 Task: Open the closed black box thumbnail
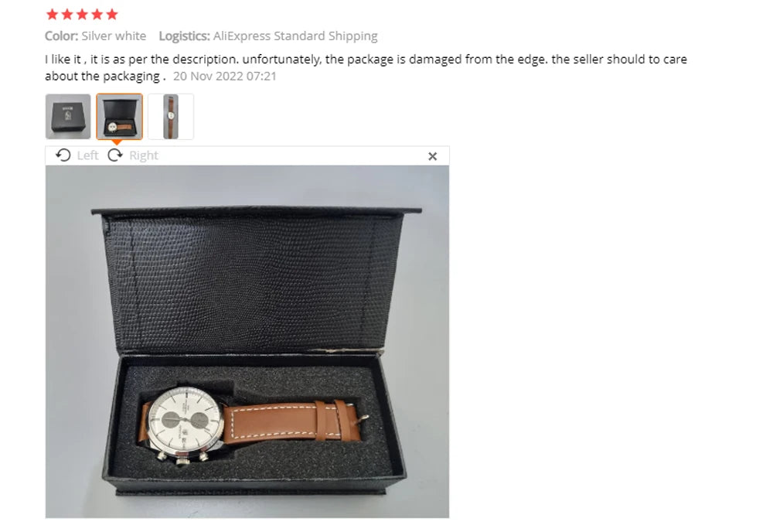click(x=68, y=116)
